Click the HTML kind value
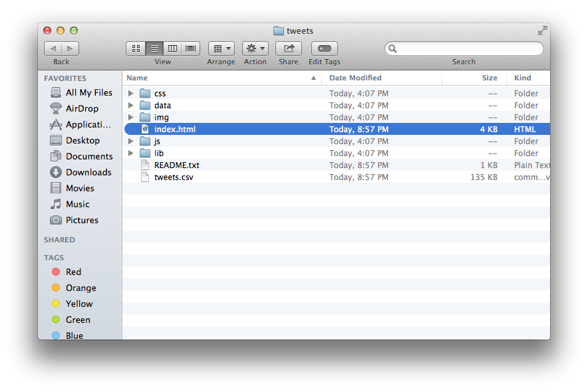 coord(525,129)
